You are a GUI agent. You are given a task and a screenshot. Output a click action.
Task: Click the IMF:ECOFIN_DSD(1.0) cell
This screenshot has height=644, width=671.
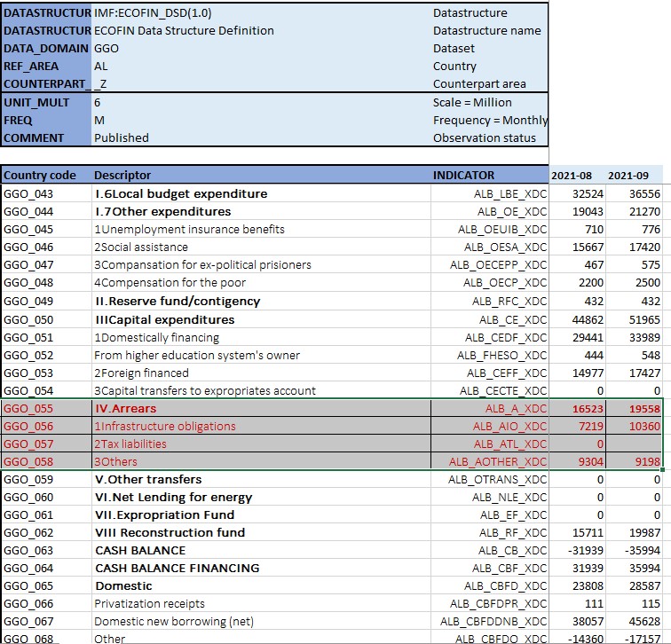[153, 12]
